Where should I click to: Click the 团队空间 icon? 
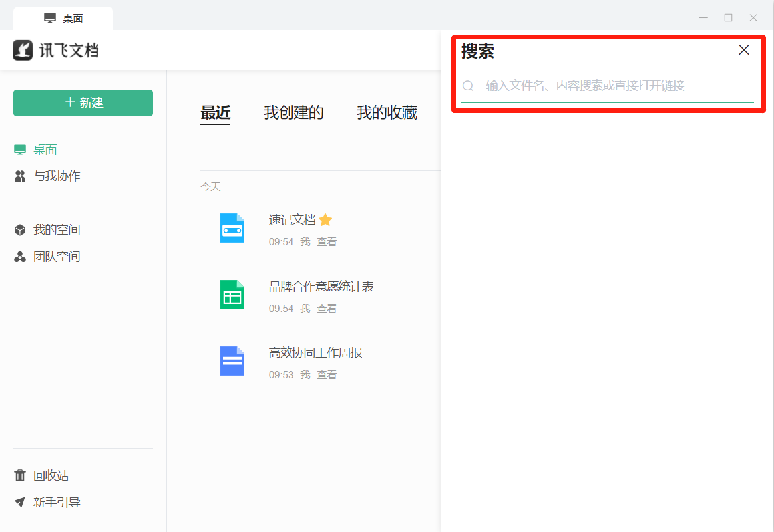click(20, 257)
